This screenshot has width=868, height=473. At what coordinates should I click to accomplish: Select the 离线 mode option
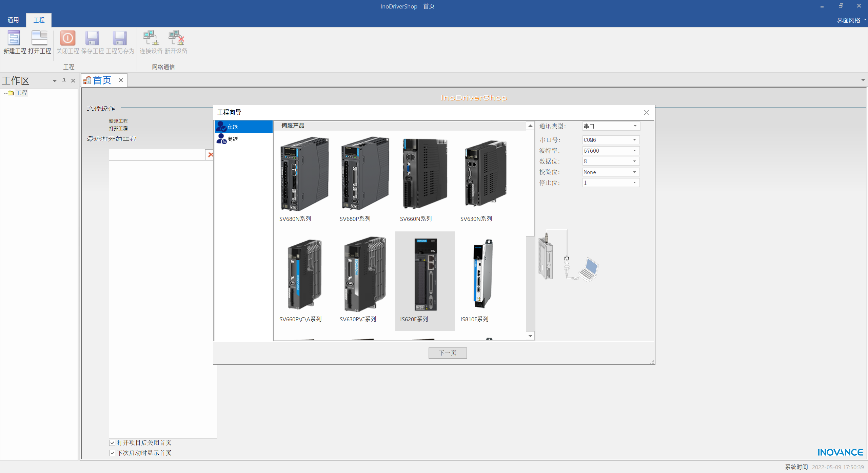(233, 139)
